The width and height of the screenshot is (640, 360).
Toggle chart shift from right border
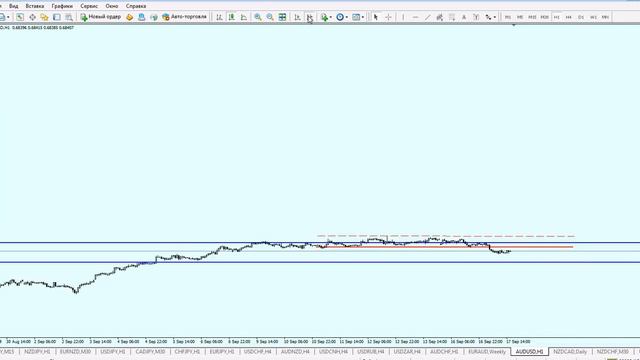tap(310, 17)
